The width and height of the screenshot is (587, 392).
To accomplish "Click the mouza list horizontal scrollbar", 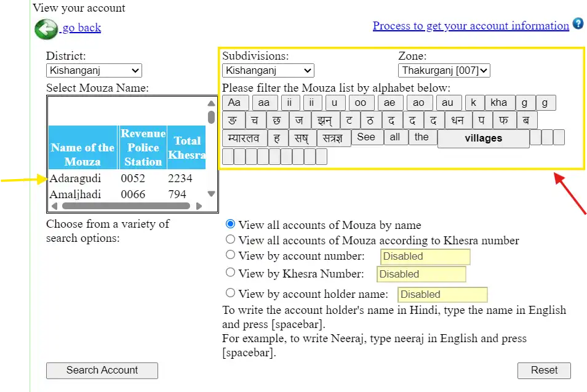I will coord(126,206).
